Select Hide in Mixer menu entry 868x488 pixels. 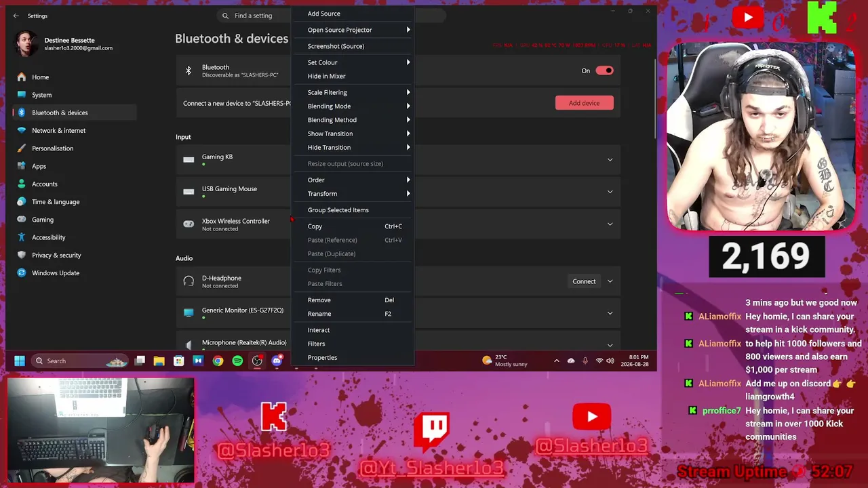coord(353,76)
